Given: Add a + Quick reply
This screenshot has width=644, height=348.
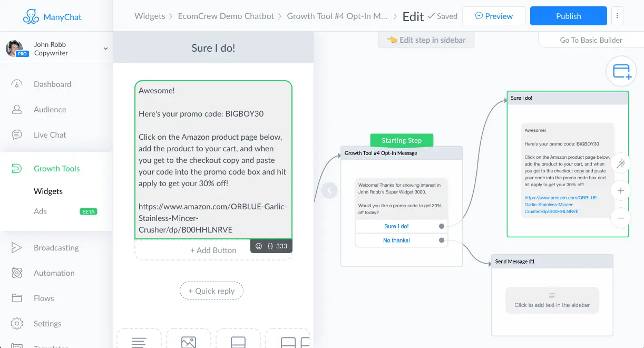Looking at the screenshot, I should [211, 291].
